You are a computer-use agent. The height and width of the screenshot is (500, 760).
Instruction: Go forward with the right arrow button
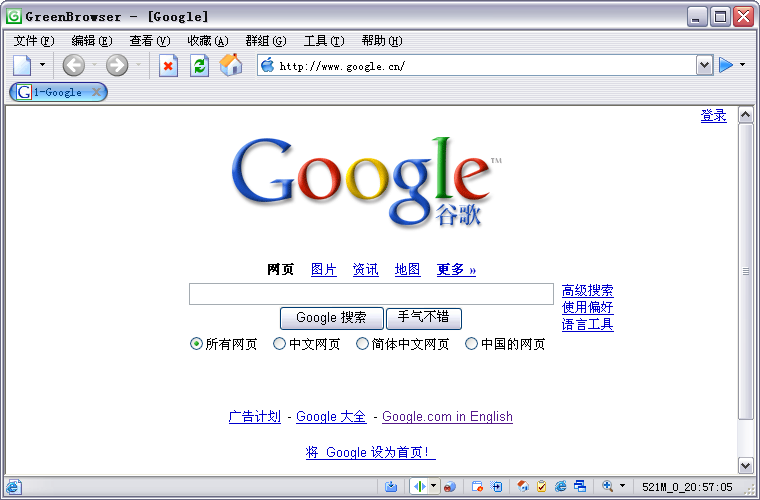(x=117, y=65)
